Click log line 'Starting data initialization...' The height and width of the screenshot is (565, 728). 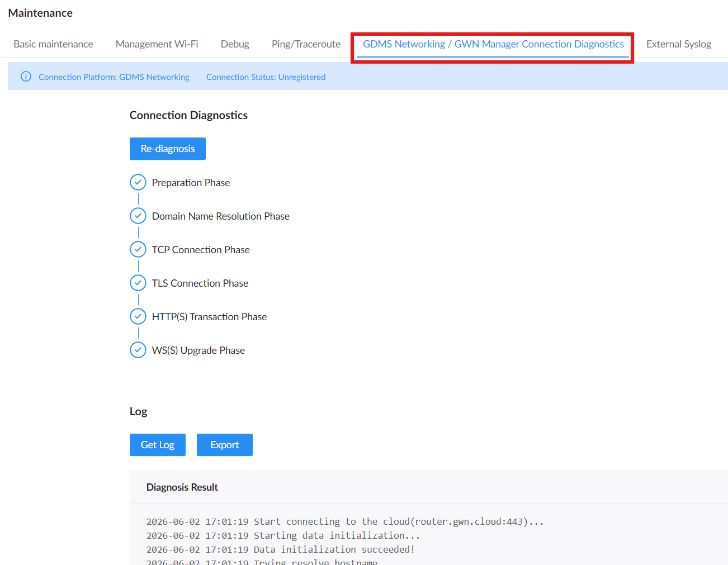pos(283,535)
